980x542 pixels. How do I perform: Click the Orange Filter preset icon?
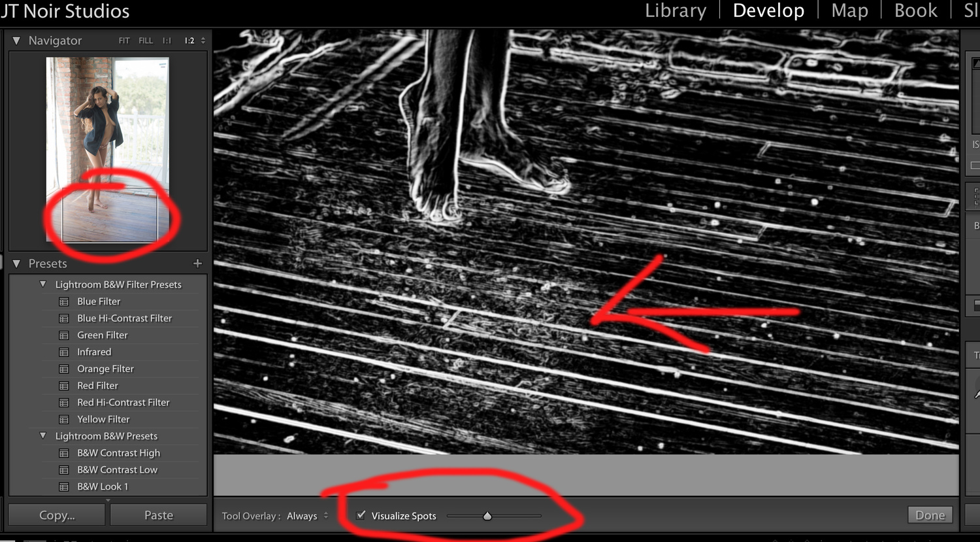(64, 369)
